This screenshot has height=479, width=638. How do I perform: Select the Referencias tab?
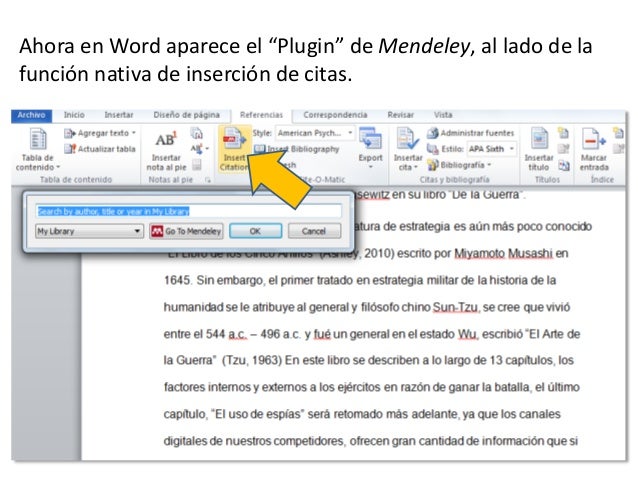tap(261, 115)
